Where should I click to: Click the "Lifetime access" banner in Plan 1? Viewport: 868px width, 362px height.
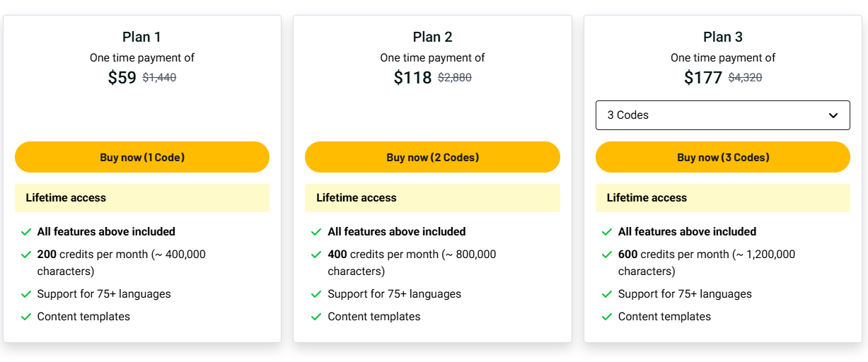coord(141,198)
